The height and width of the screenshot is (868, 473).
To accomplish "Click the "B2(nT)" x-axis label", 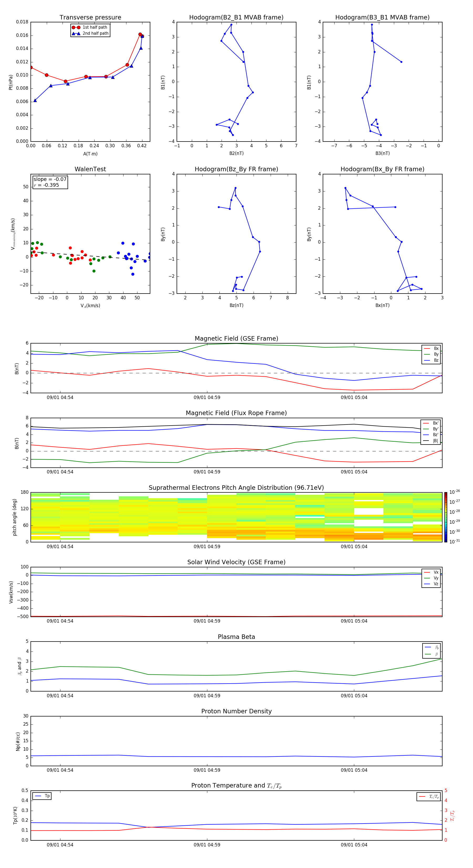I will pyautogui.click(x=236, y=153).
